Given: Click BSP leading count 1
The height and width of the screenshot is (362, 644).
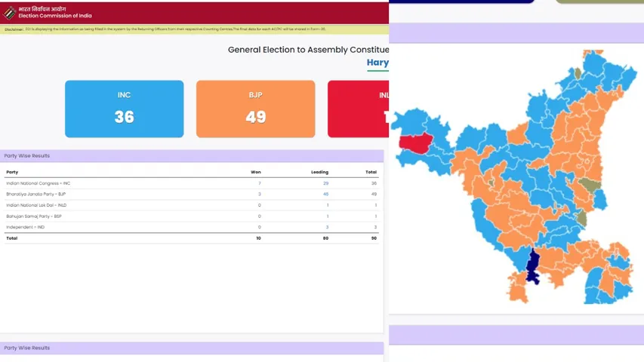Looking at the screenshot, I should point(328,216).
